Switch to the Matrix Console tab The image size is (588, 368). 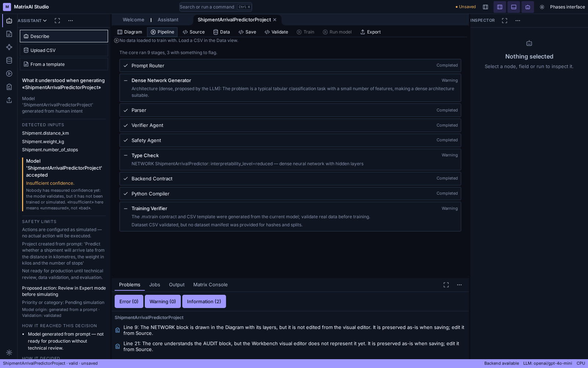pos(211,285)
